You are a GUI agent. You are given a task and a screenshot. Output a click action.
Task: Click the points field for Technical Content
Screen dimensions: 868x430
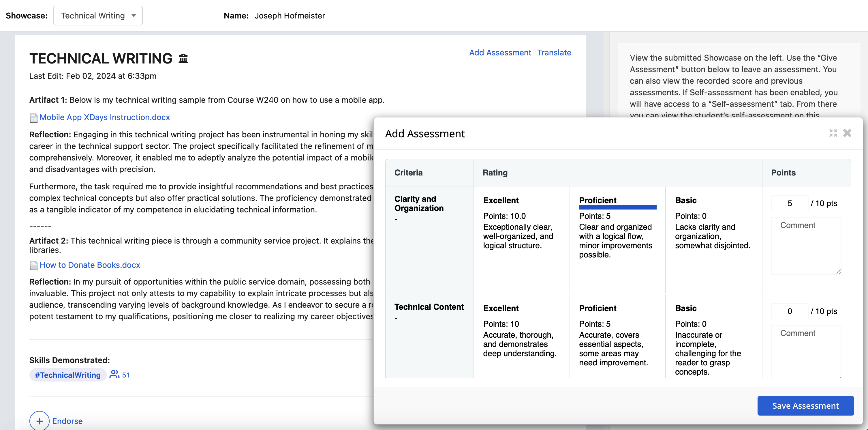(790, 311)
